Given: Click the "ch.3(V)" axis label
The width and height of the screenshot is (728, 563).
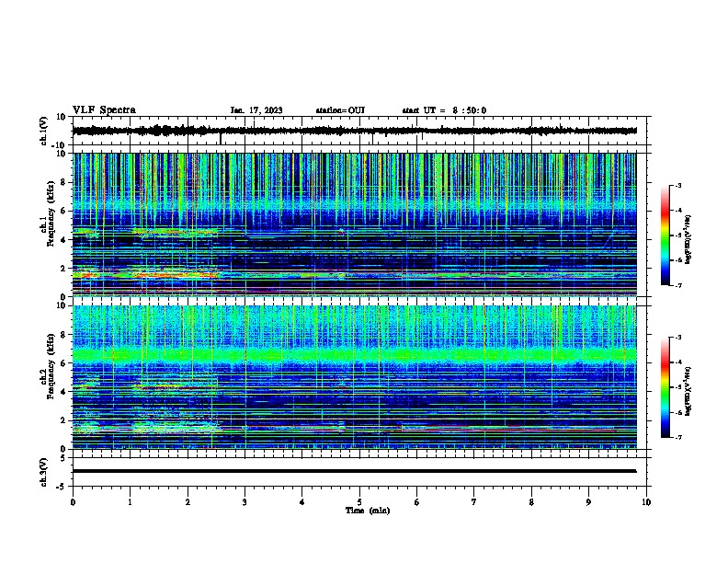Looking at the screenshot, I should coord(44,472).
